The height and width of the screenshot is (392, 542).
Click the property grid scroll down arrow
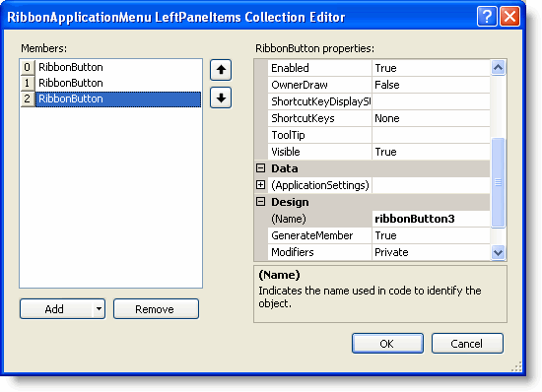(498, 252)
